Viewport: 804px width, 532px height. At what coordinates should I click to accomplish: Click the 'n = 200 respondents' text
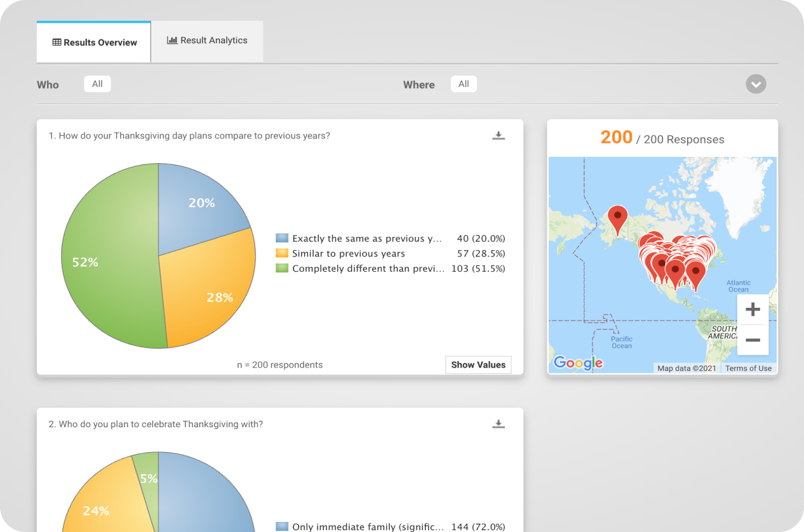pos(279,365)
